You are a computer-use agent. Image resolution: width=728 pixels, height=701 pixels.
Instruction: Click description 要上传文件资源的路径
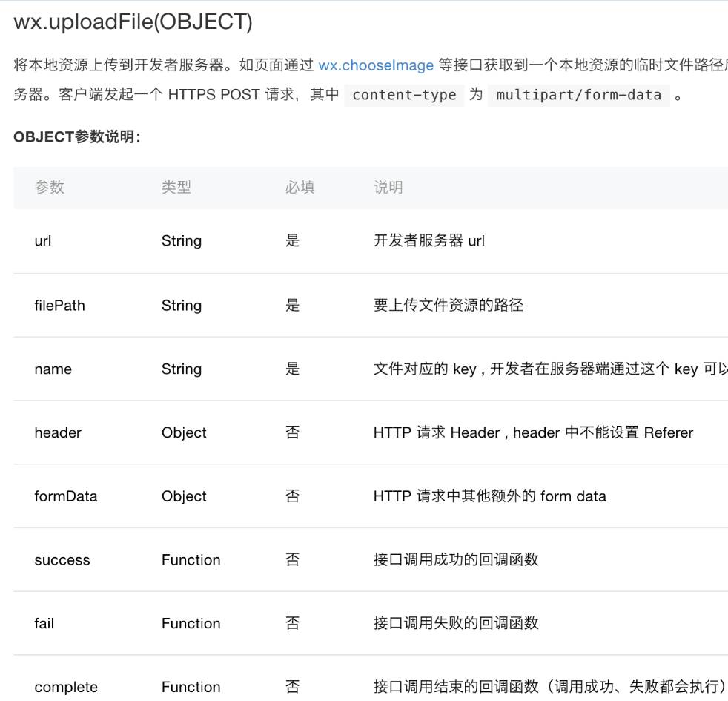[x=449, y=305]
